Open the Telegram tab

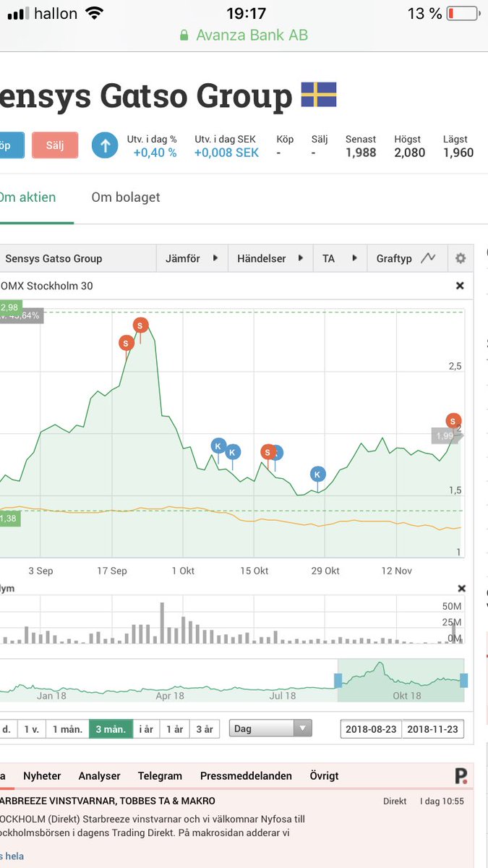tap(160, 775)
